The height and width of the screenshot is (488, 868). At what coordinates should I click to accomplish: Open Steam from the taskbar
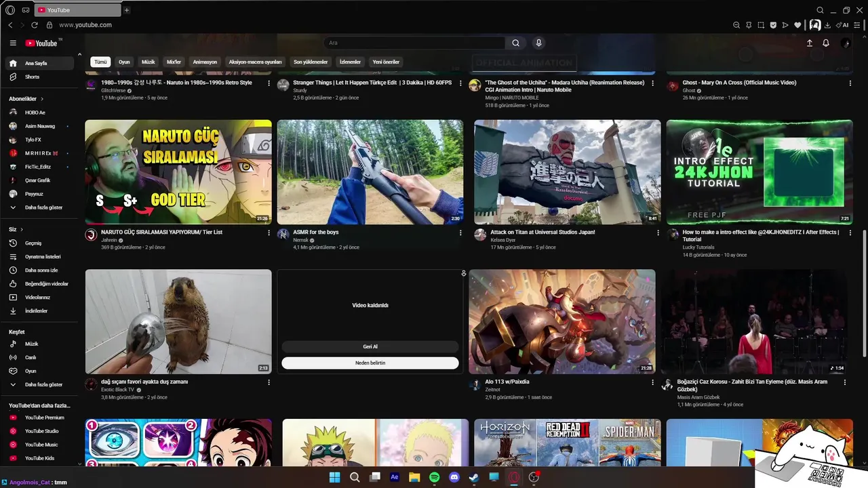(474, 477)
